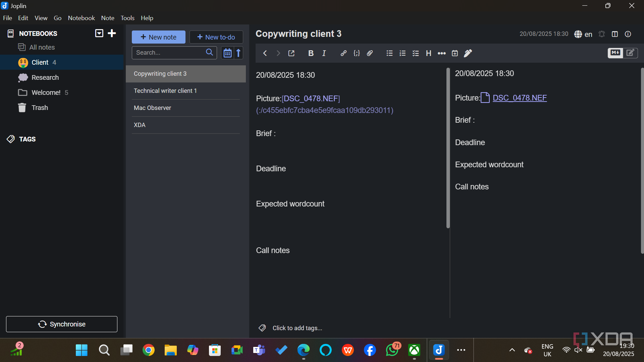Add a new notebook plus icon

click(x=112, y=33)
